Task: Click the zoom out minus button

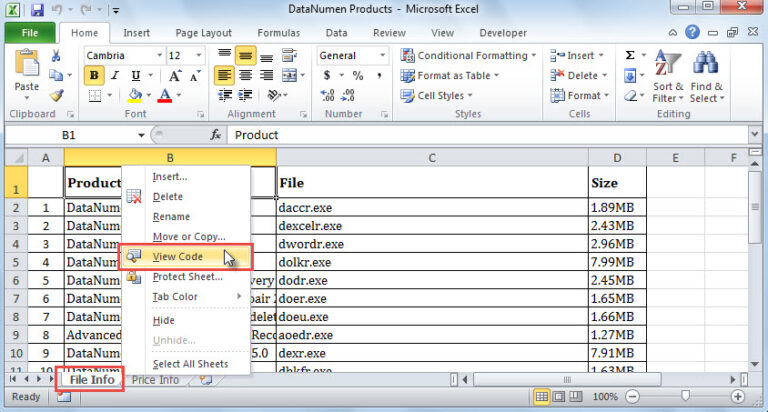Action: coord(632,396)
